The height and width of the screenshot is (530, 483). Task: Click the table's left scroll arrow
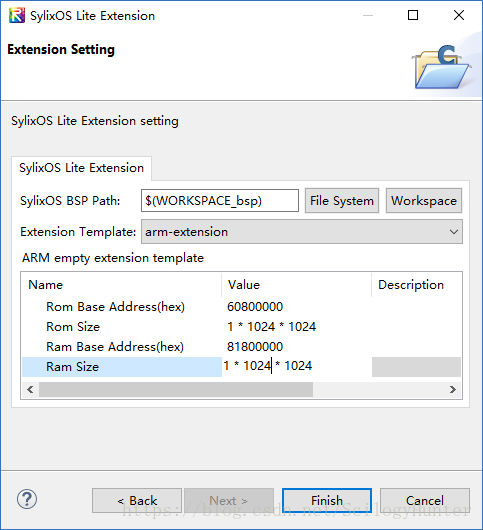[x=30, y=389]
